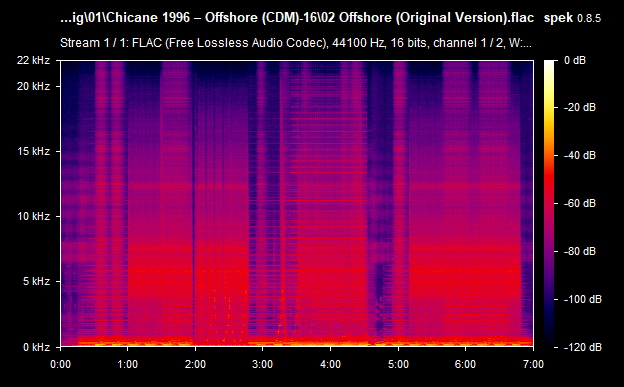624x387 pixels.
Task: Click the '0 dB' color scale label
Action: point(575,61)
